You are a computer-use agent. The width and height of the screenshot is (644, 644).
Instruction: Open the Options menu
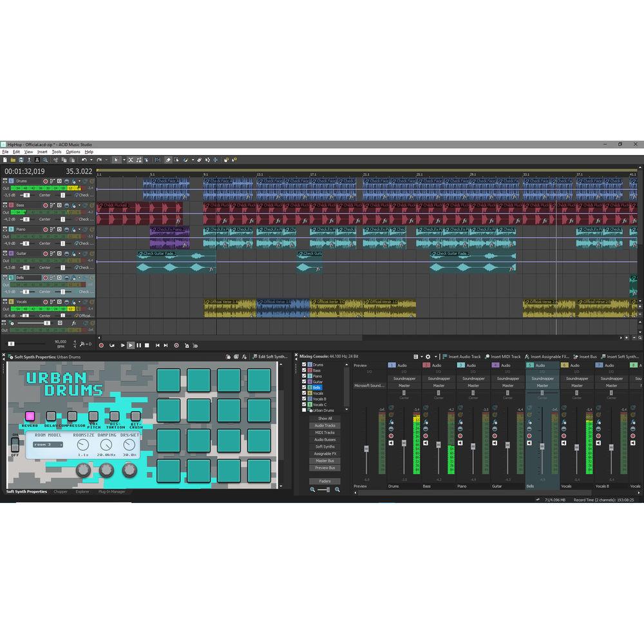(x=73, y=151)
